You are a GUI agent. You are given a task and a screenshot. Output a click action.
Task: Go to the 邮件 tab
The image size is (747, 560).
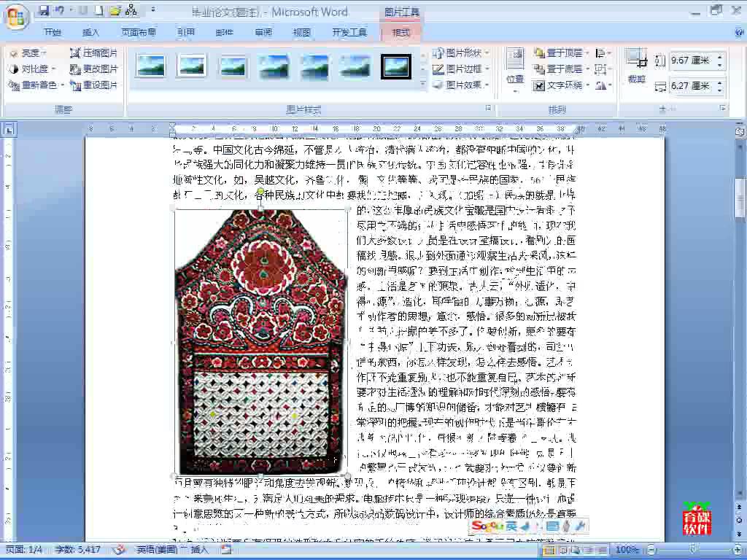(225, 32)
